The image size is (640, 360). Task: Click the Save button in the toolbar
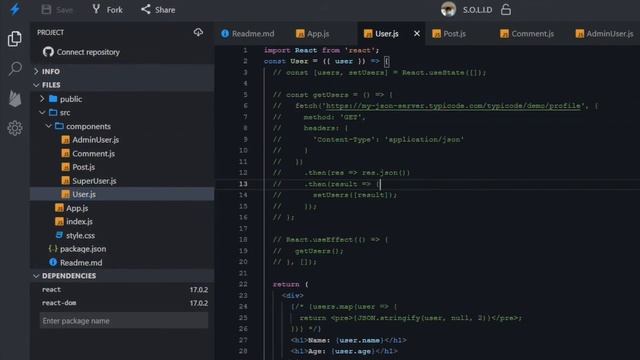57,10
